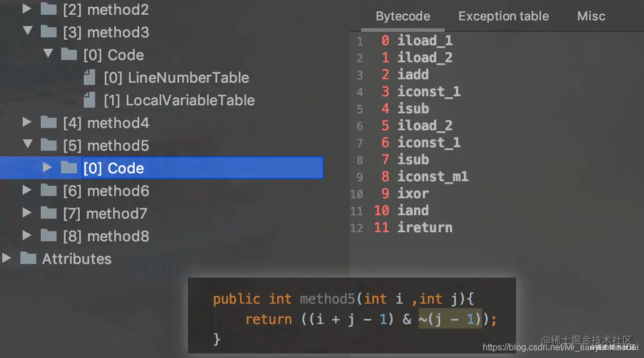
Task: Select [0] Code under method3
Action: [x=113, y=55]
